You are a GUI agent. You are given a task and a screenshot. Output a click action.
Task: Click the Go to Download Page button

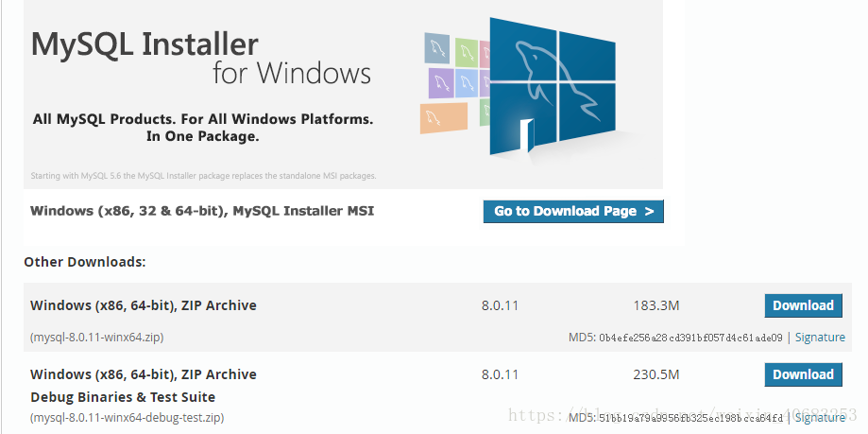tap(573, 211)
